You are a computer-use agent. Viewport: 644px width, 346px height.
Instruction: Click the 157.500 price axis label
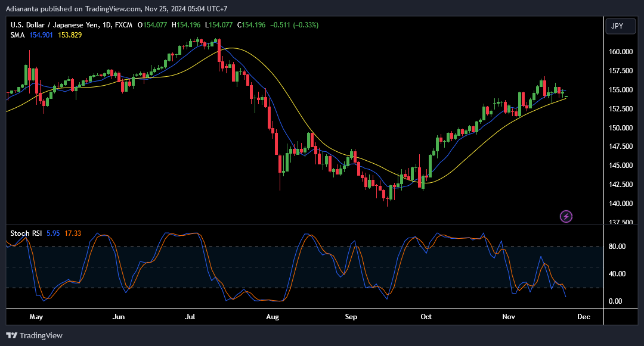621,71
